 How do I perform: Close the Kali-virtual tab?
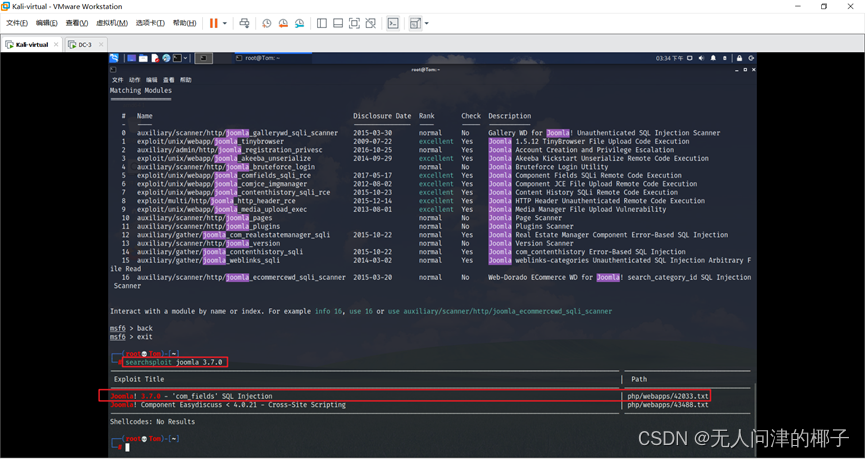(x=56, y=45)
